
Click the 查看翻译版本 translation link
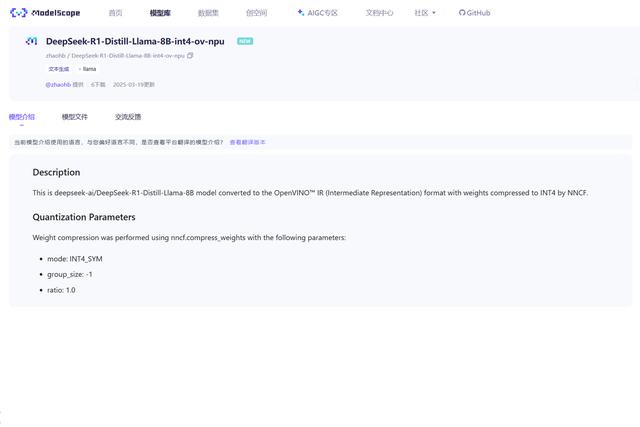(247, 142)
